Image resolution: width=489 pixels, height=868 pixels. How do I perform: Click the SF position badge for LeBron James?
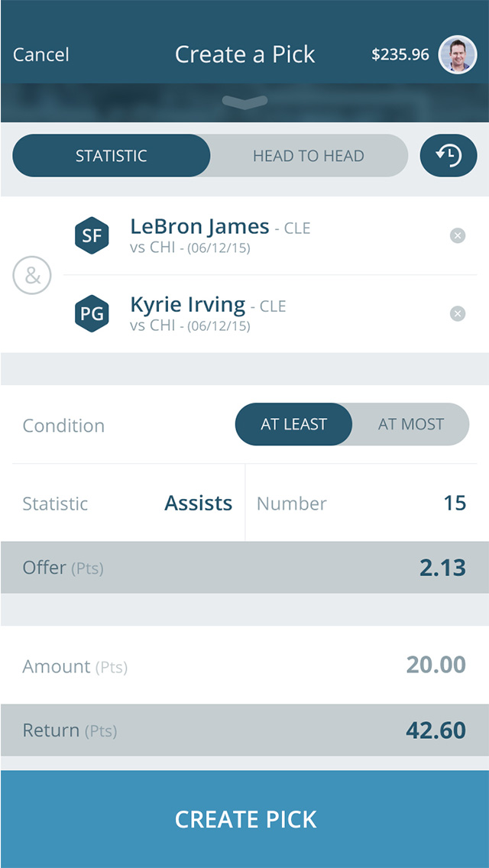click(x=92, y=235)
